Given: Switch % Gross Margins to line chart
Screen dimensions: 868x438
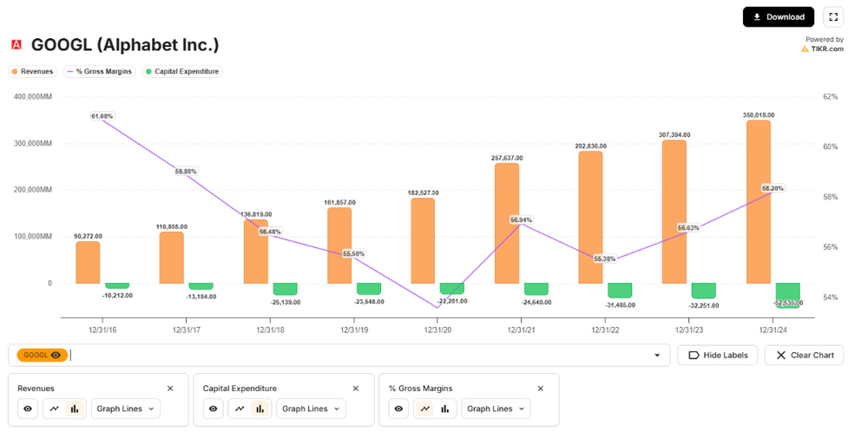Looking at the screenshot, I should [x=424, y=409].
